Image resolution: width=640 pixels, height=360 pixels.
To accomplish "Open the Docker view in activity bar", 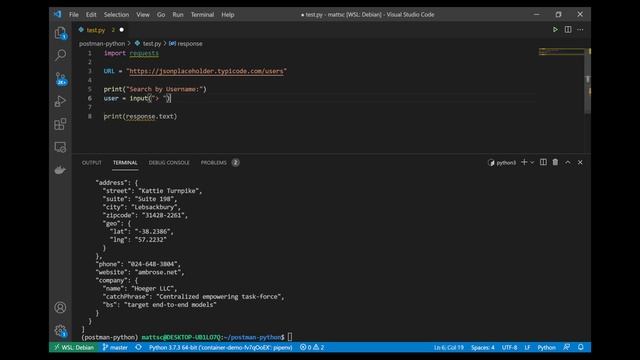I will coord(60,170).
